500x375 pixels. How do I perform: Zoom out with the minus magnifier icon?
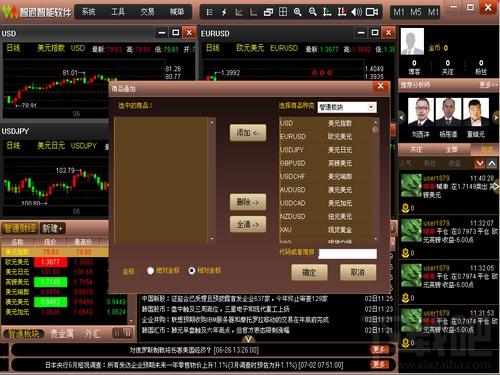pos(312,12)
